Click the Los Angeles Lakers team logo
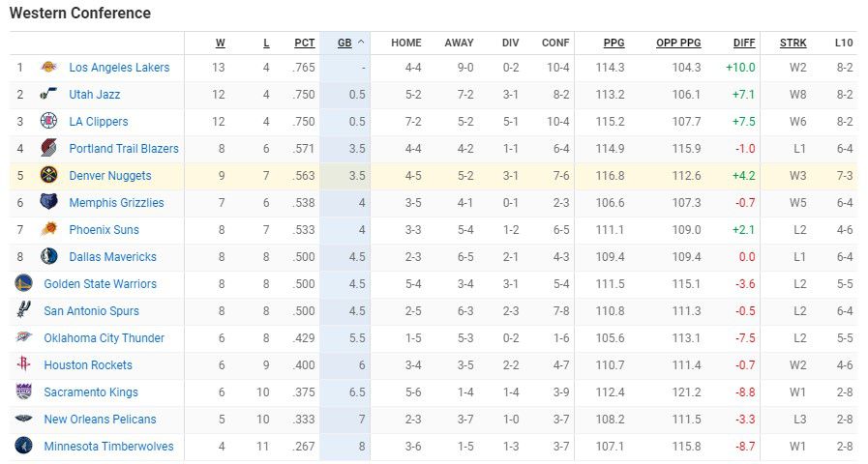 48,67
